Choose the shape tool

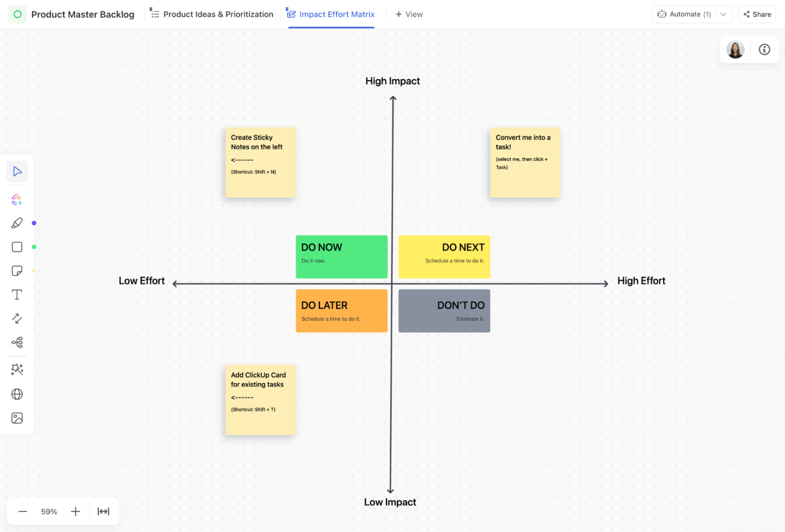click(17, 247)
